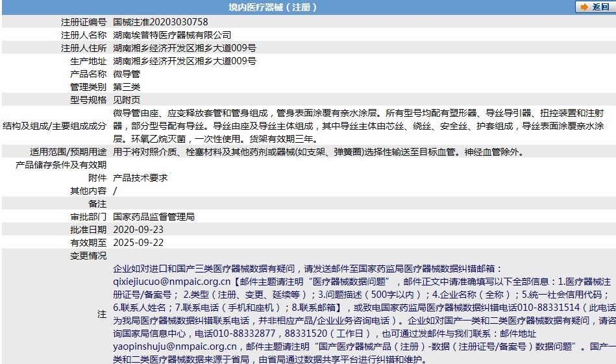616x364 pixels.
Task: Click the 备注 label
Action: 97,203
